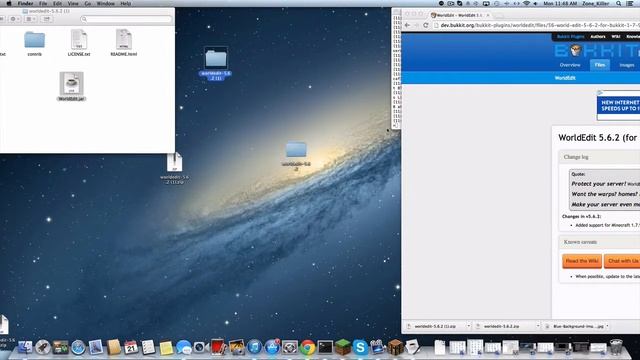Open the yellow Stickies notes icon in Dock
Screen dimensions: 640x360
(166, 347)
